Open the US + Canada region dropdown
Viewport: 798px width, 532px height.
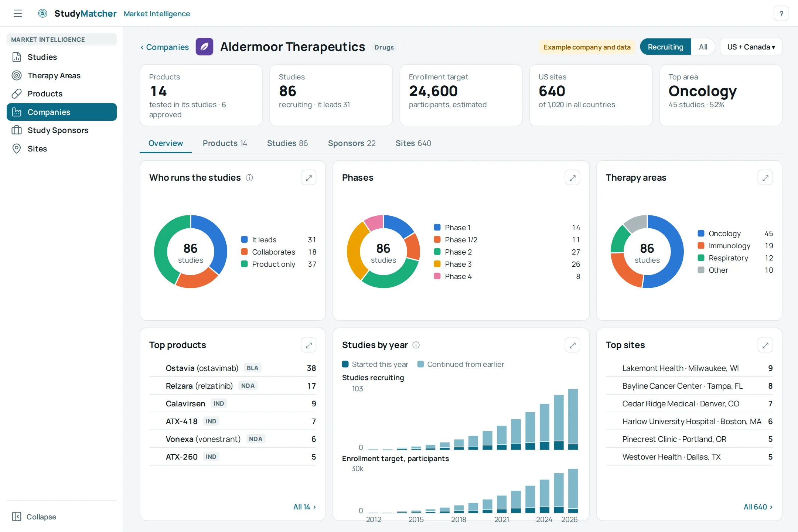[x=751, y=47]
